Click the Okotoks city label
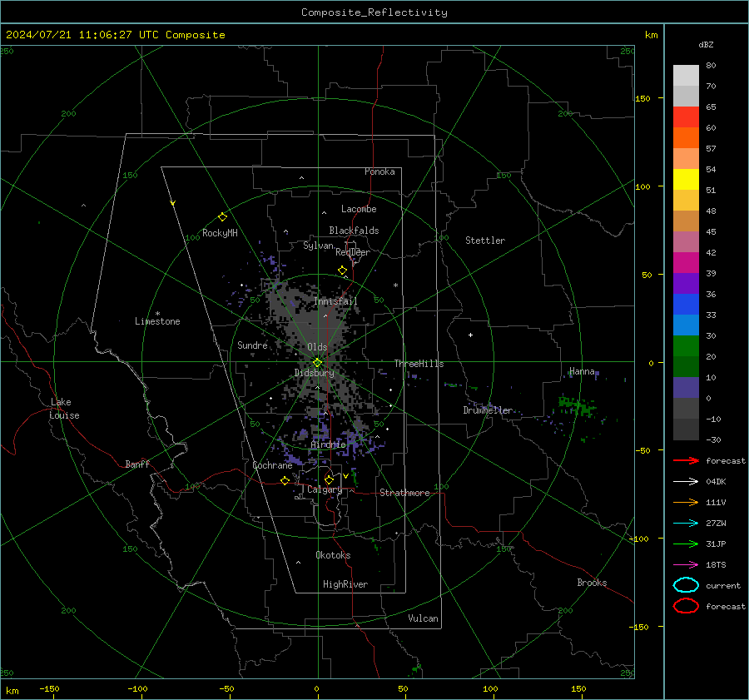The image size is (749, 700). tap(333, 554)
